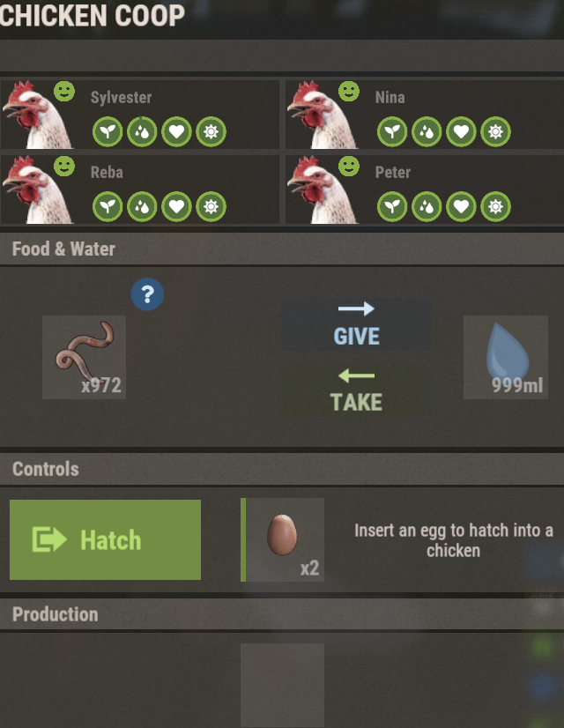The image size is (564, 728).
Task: Click the TAKE water button
Action: point(356,389)
